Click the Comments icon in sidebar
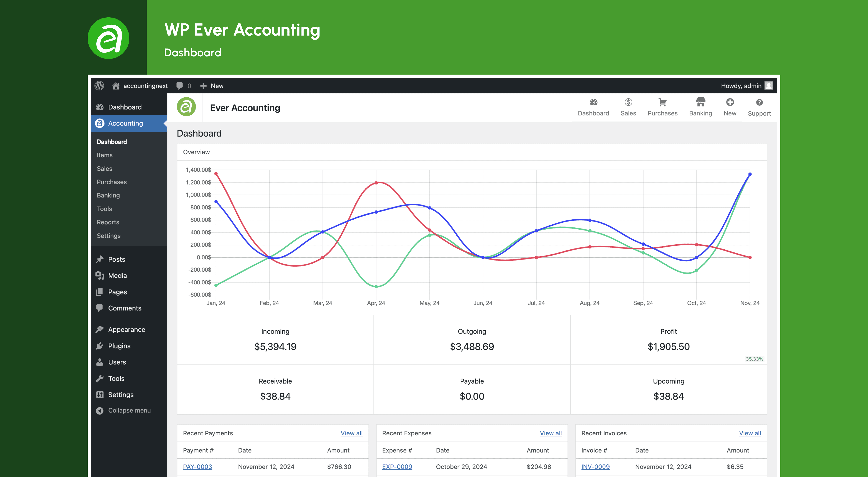 click(100, 308)
